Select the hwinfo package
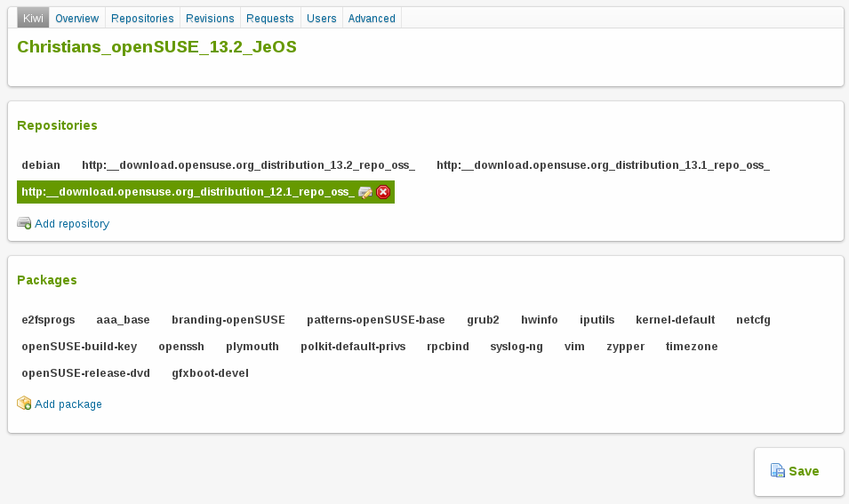Viewport: 849px width, 504px height. [x=540, y=320]
